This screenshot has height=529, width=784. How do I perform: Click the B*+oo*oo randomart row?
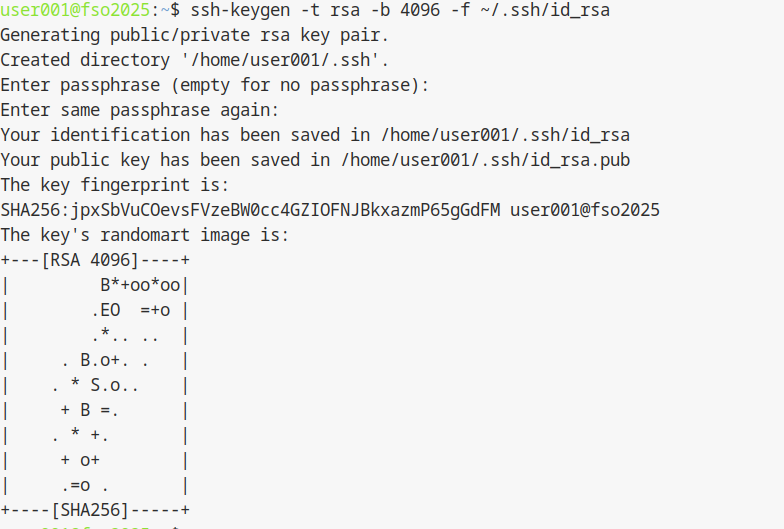[x=146, y=285]
